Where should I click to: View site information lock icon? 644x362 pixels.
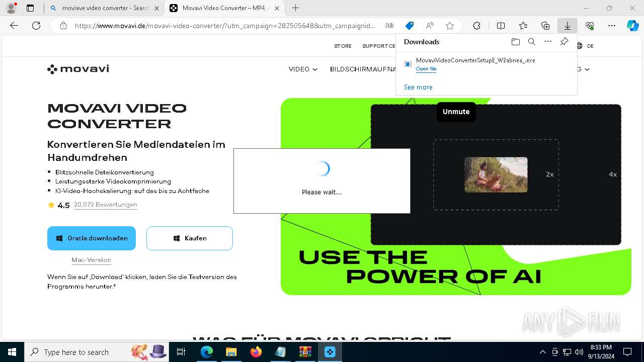point(63,26)
